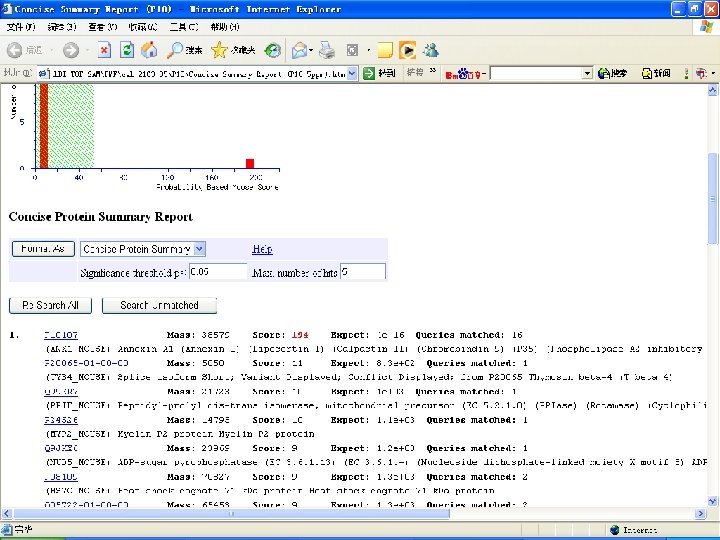Expand the Concise Protein Summary format dropdown
This screenshot has height=540, width=720.
pyautogui.click(x=199, y=249)
